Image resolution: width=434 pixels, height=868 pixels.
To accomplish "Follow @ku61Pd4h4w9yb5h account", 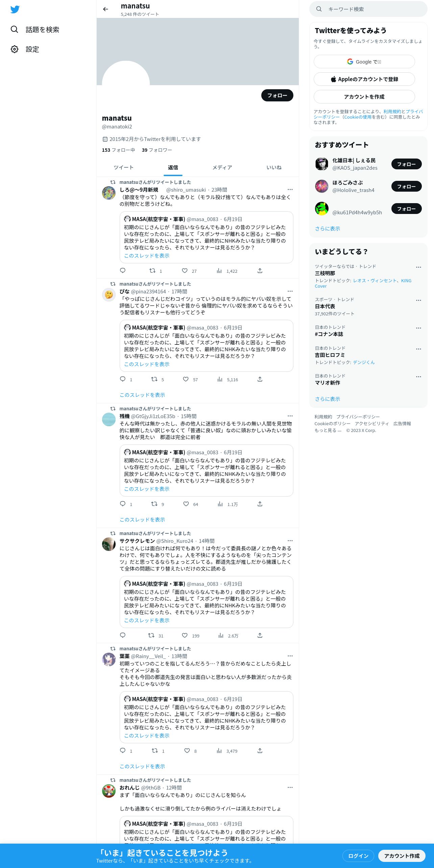I will [406, 209].
